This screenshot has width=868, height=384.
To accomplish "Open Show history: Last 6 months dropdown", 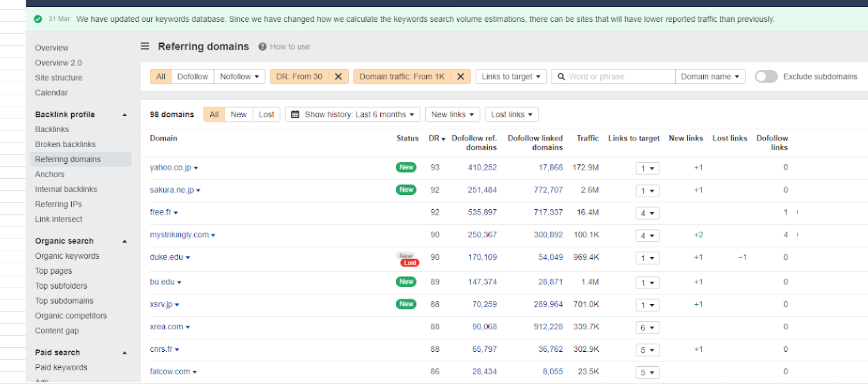I will point(353,114).
